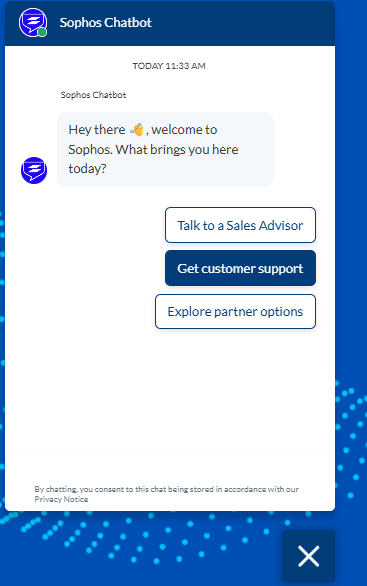The width and height of the screenshot is (367, 586).
Task: Select the Sophos Chatbot header title
Action: [106, 23]
